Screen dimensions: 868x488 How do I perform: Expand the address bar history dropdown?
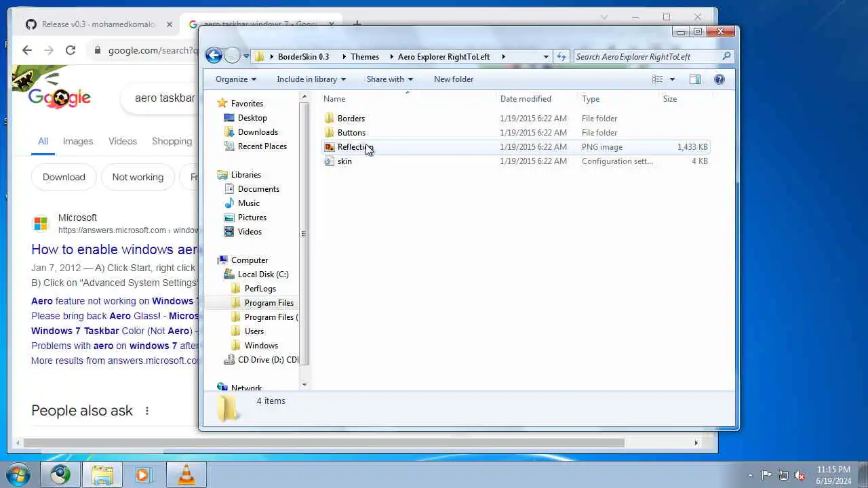click(x=546, y=56)
